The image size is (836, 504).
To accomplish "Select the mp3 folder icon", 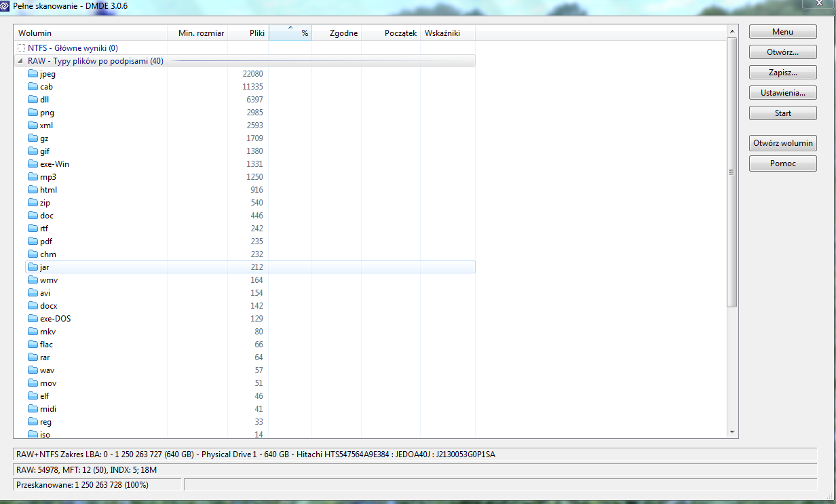I will point(33,177).
